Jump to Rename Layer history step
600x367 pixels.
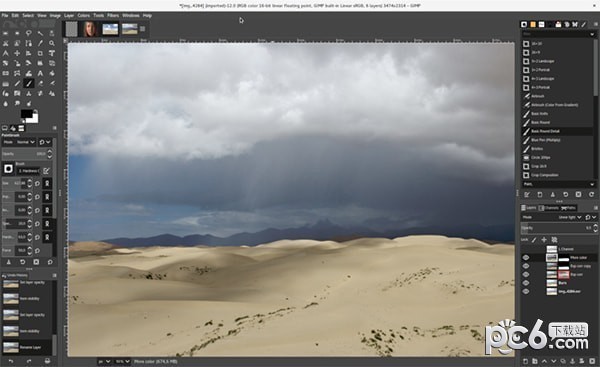pyautogui.click(x=27, y=347)
